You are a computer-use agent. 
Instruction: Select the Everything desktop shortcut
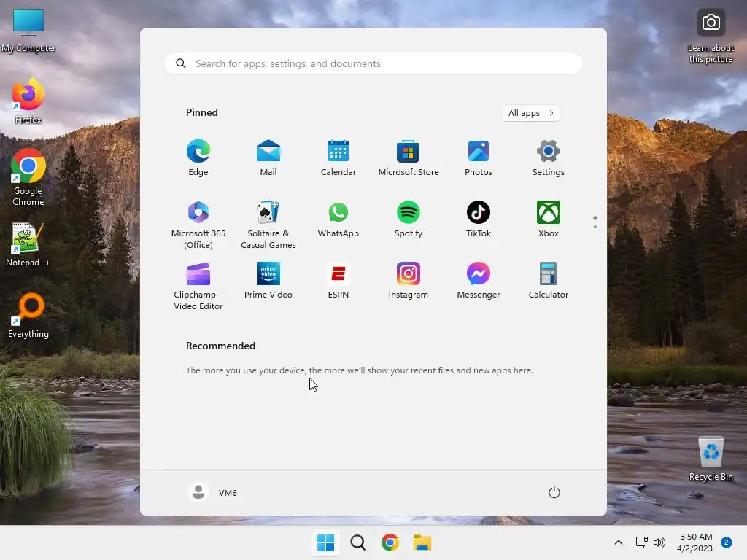[x=28, y=315]
